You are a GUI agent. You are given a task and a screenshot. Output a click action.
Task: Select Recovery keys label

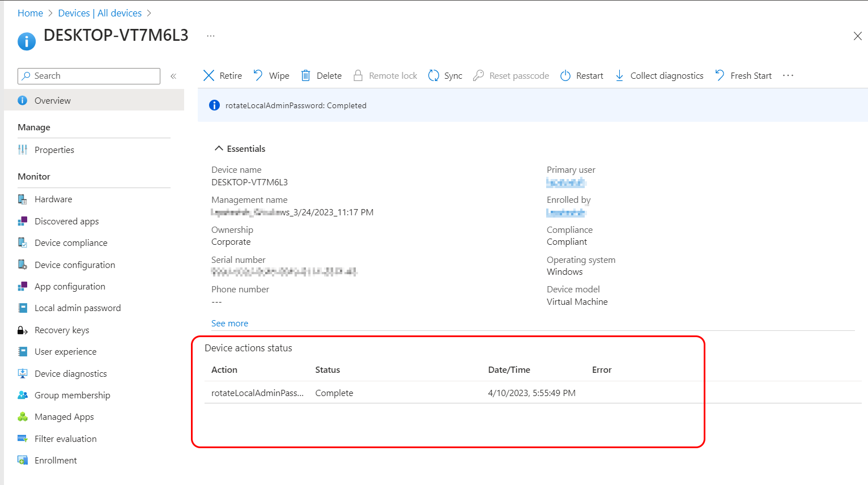point(62,330)
